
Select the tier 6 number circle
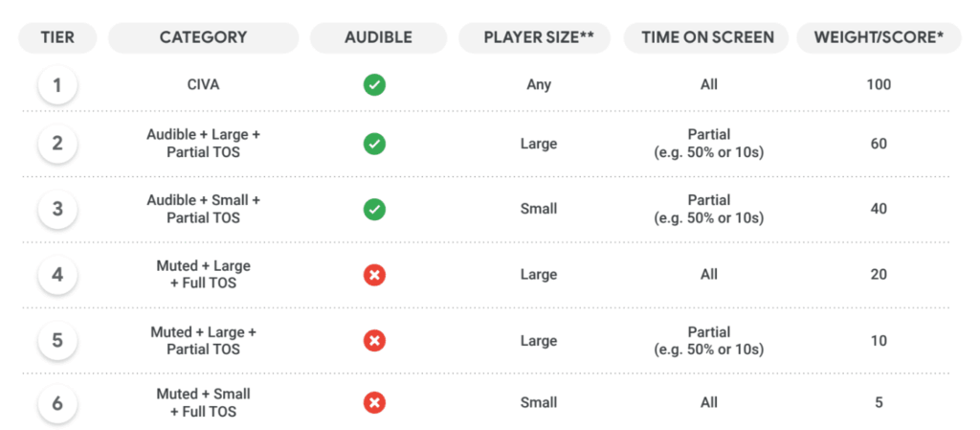(x=57, y=403)
